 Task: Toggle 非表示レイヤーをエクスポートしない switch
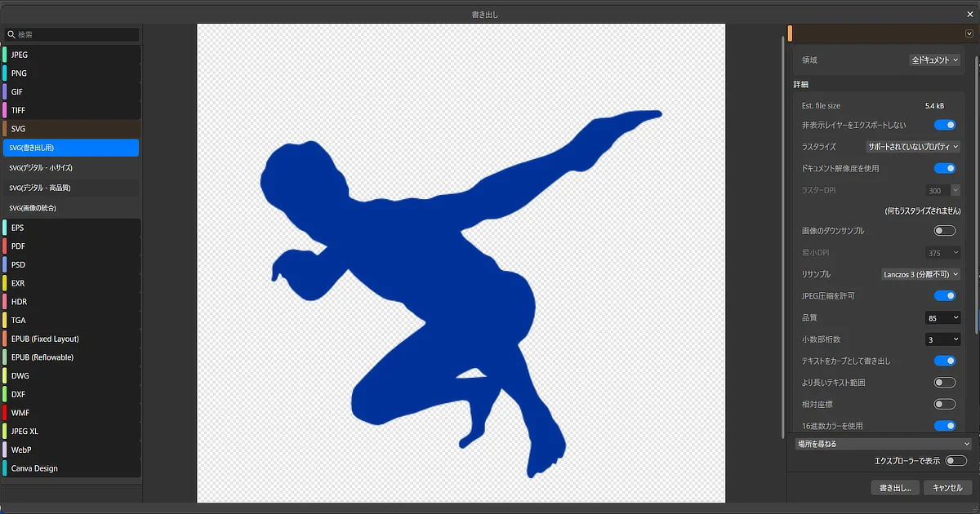click(945, 125)
